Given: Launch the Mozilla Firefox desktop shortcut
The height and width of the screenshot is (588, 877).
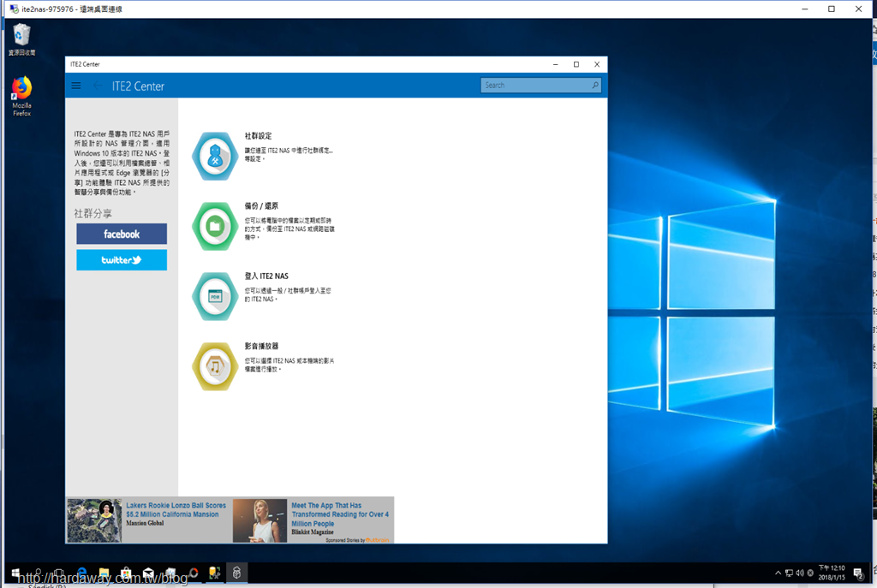Looking at the screenshot, I should click(21, 96).
